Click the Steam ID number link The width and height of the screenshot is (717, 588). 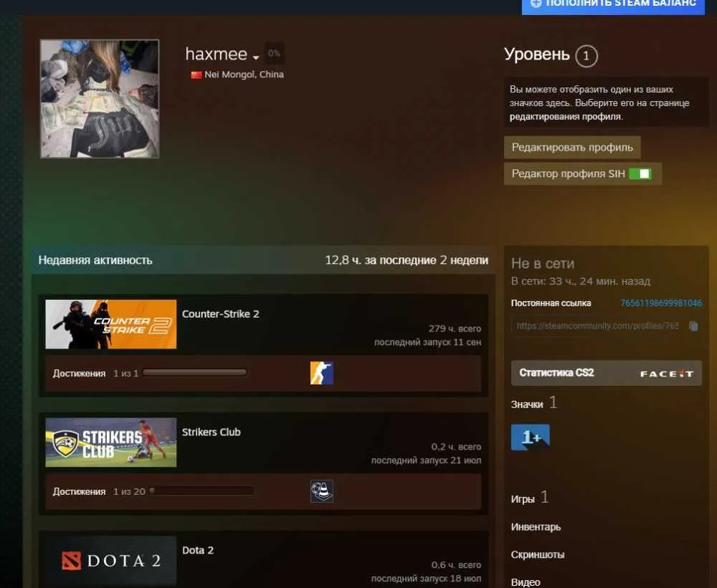click(661, 303)
